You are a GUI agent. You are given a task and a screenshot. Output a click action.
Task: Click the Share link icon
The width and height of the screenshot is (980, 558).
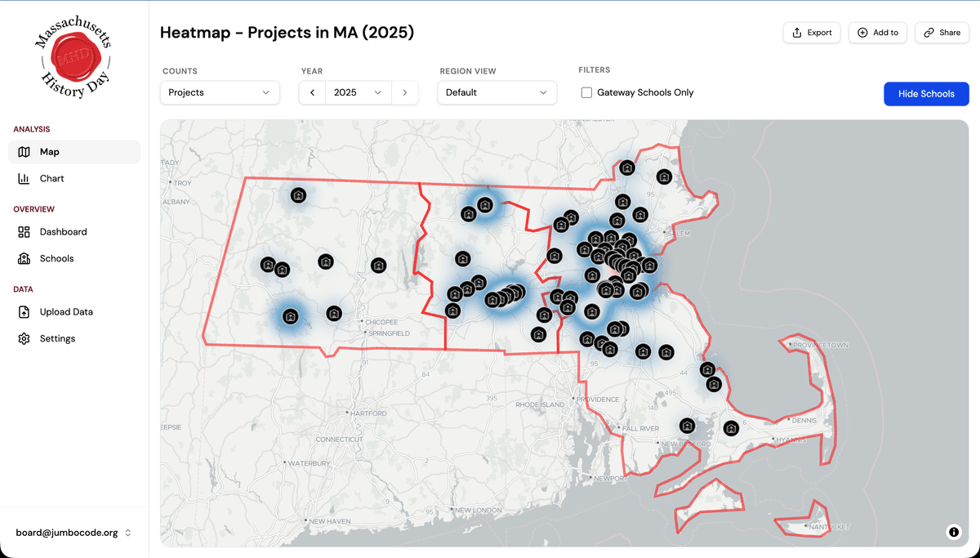point(929,33)
